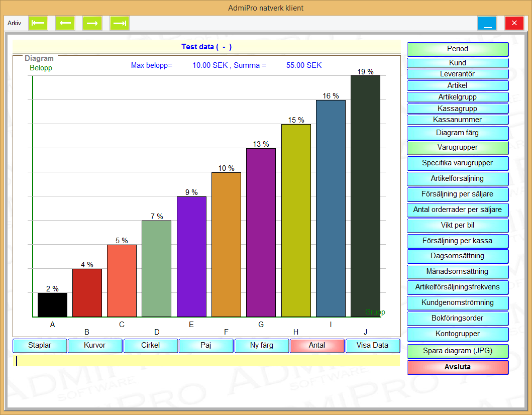Toggle the red Antal button

(x=317, y=346)
